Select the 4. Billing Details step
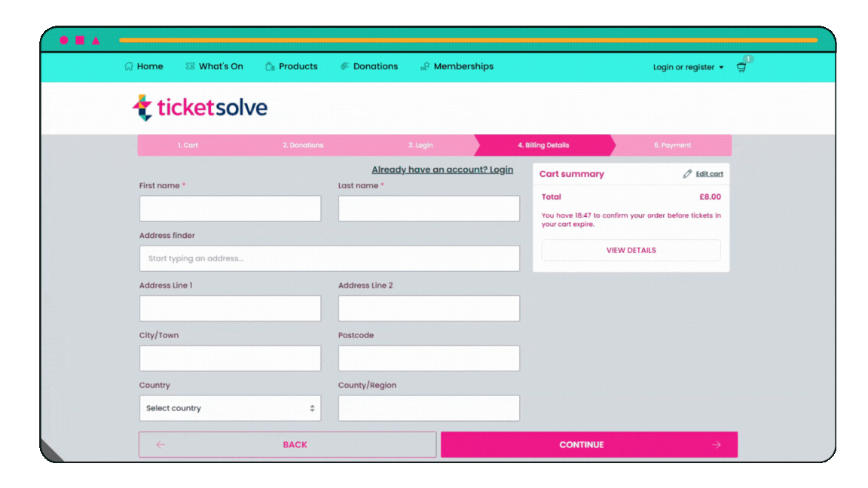Screen dimensions: 868x488 point(543,145)
